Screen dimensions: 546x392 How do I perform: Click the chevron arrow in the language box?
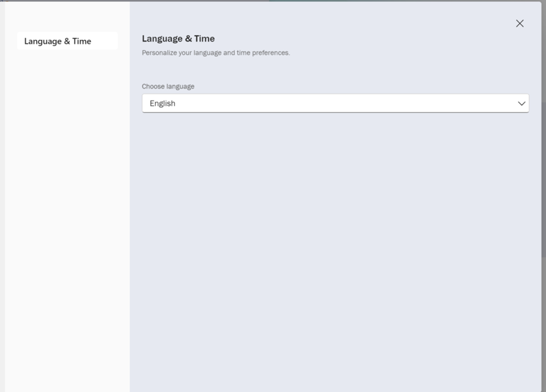pyautogui.click(x=521, y=103)
